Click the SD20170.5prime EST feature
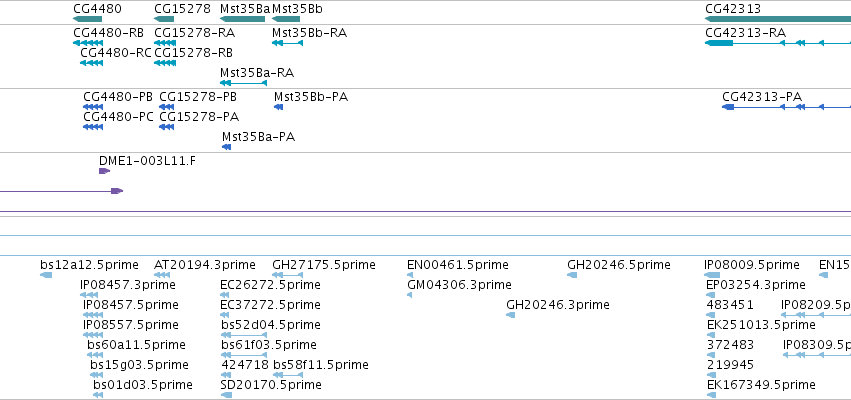 point(226,395)
